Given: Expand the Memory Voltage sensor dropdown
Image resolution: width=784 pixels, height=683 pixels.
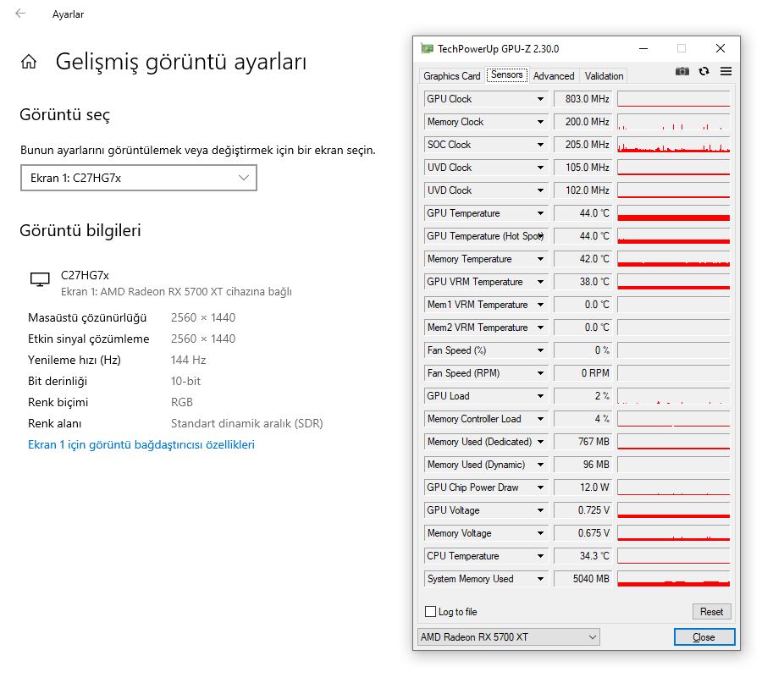Looking at the screenshot, I should pos(540,533).
